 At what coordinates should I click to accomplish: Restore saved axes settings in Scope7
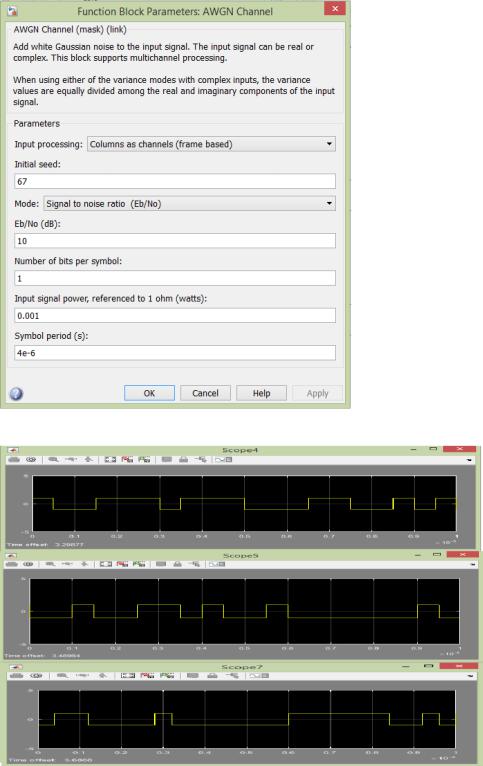167,676
